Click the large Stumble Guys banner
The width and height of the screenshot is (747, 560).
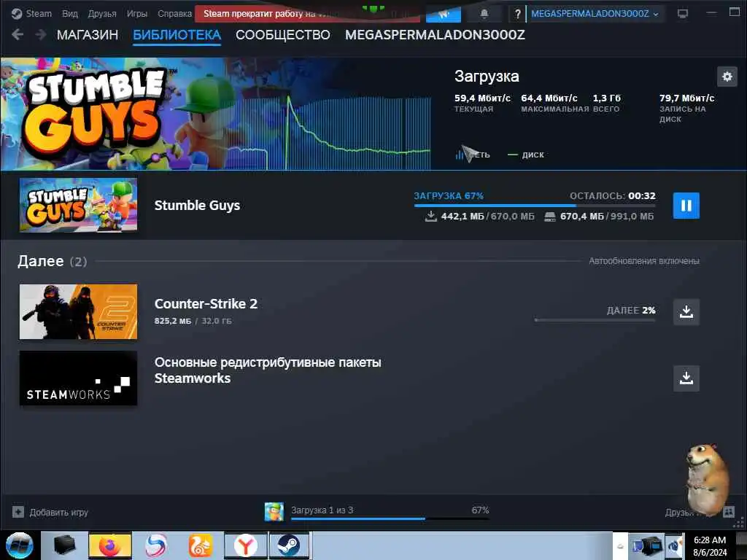112,113
